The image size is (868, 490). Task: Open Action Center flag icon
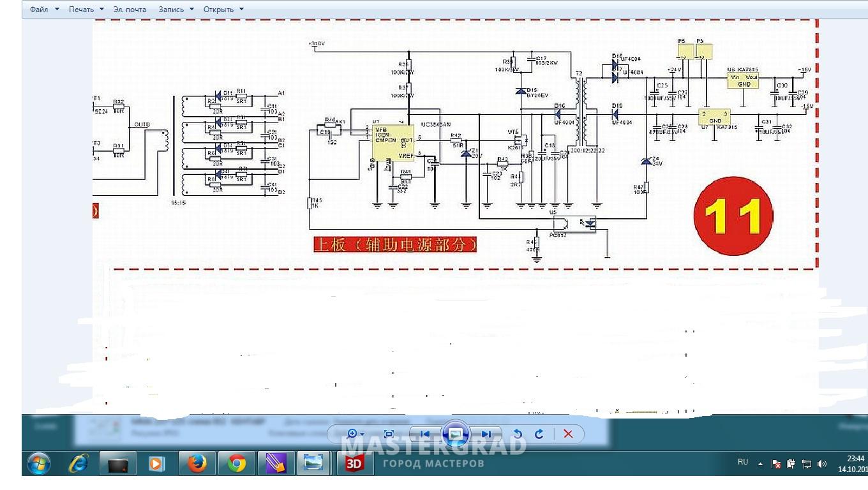point(776,464)
